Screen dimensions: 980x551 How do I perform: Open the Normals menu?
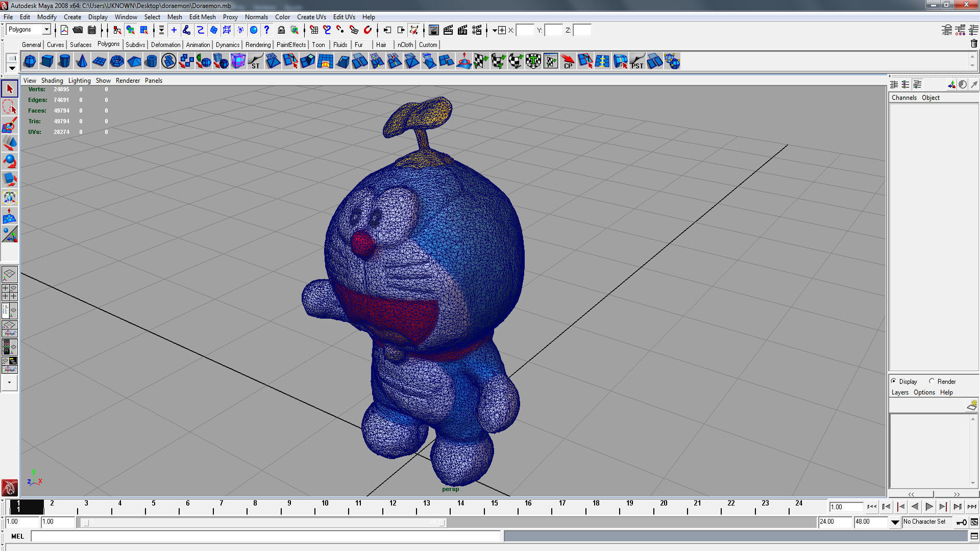tap(256, 17)
